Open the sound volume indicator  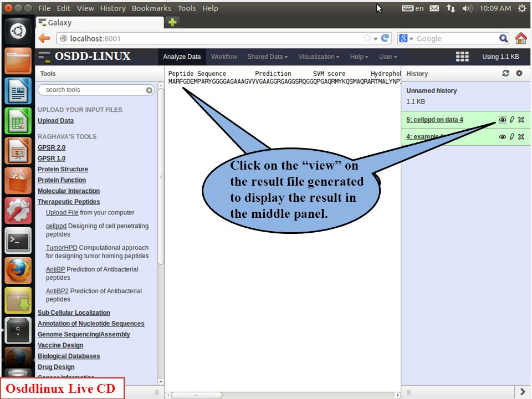tap(467, 8)
